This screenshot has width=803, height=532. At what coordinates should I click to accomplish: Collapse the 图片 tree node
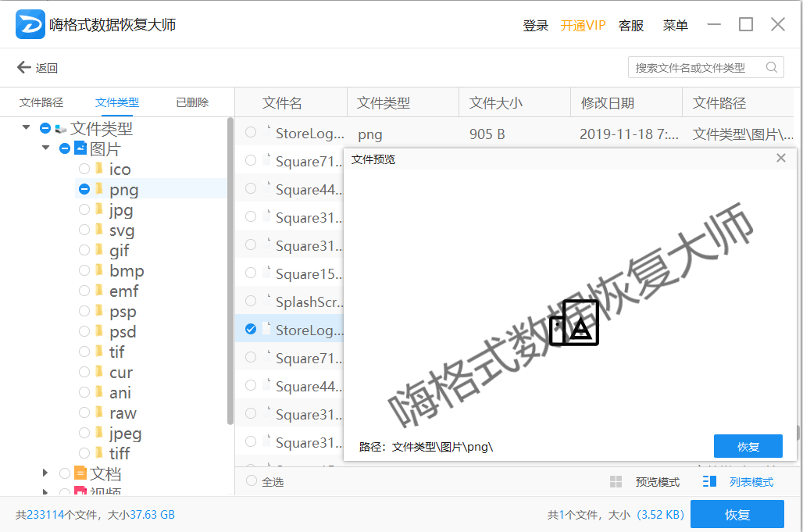pyautogui.click(x=45, y=147)
